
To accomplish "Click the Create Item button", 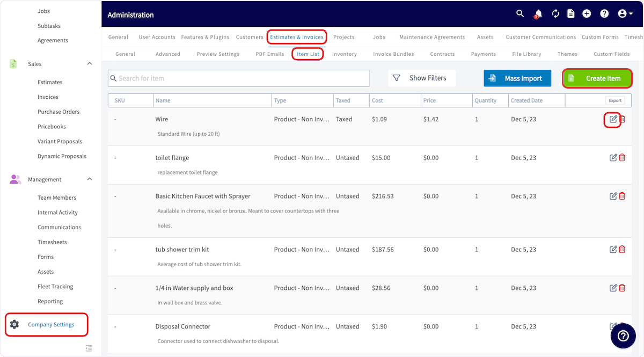I will point(597,78).
